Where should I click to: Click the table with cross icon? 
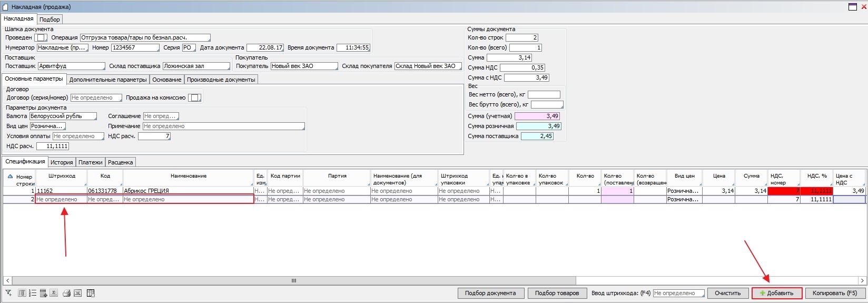pos(91,293)
